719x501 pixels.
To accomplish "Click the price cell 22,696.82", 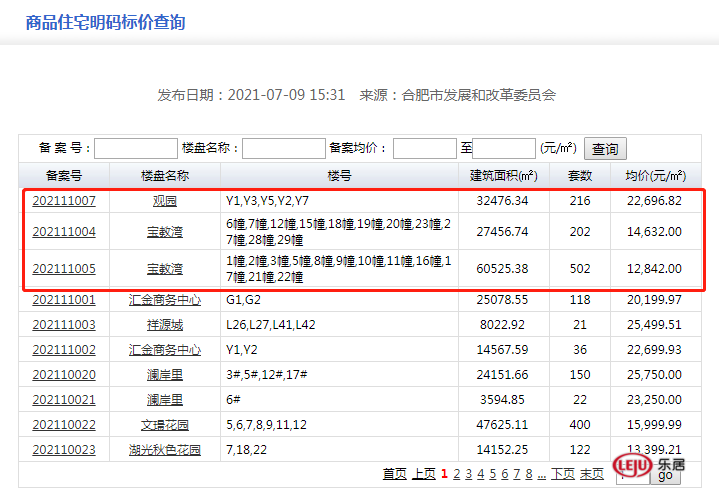I will point(654,201).
